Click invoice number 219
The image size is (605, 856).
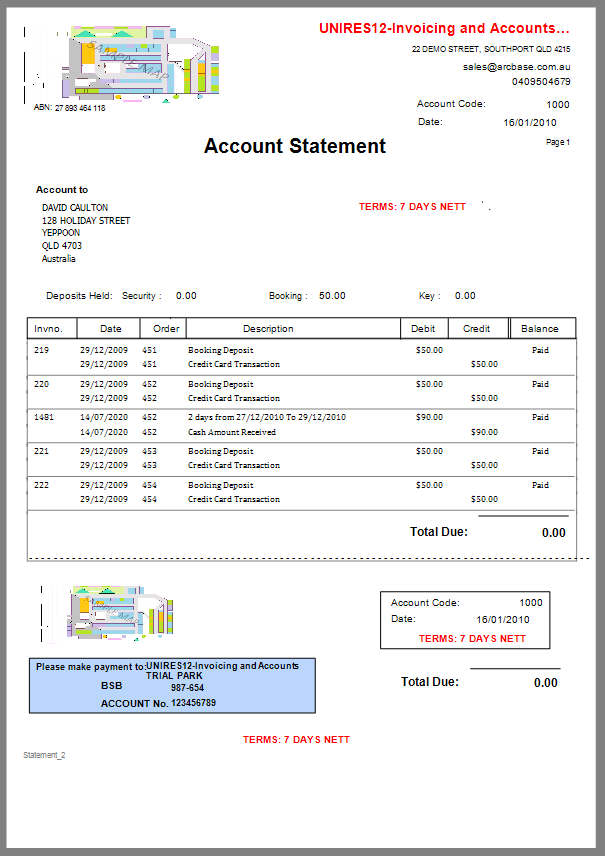pyautogui.click(x=41, y=350)
